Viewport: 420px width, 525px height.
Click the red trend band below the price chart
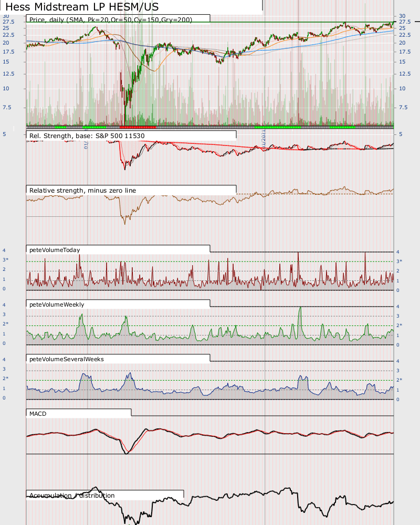[138, 127]
